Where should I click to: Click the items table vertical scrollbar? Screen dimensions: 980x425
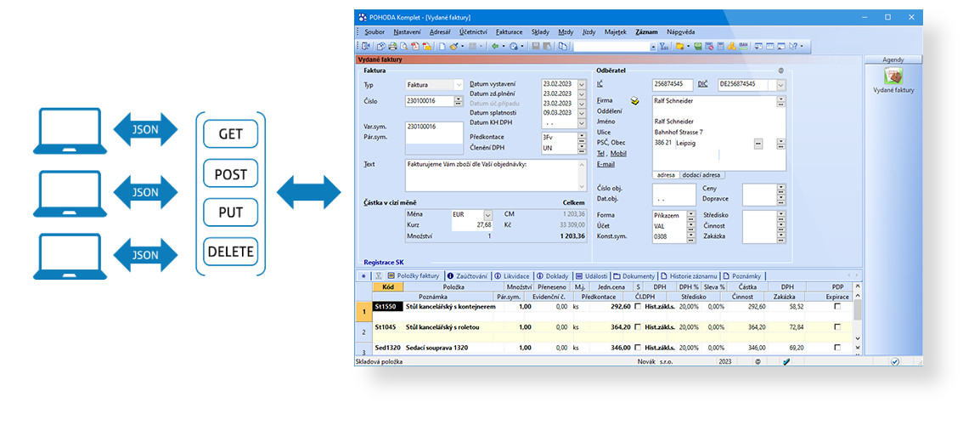(x=858, y=319)
